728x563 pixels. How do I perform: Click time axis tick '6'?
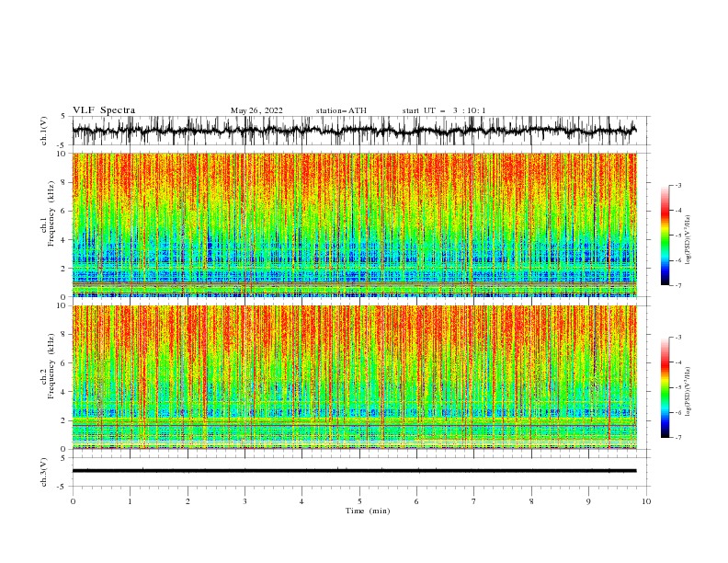click(416, 501)
